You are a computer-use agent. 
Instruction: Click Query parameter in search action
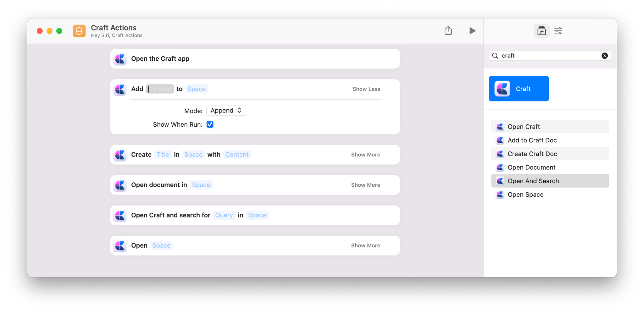coord(224,215)
